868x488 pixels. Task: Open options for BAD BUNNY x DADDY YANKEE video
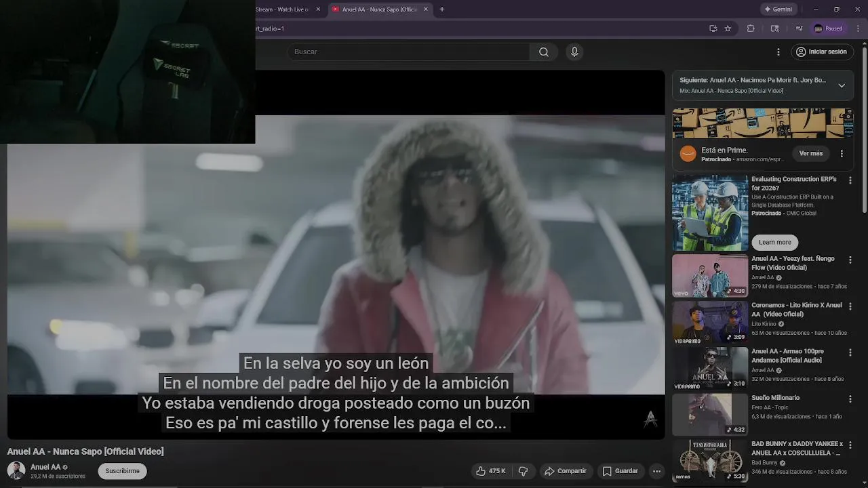point(850,445)
